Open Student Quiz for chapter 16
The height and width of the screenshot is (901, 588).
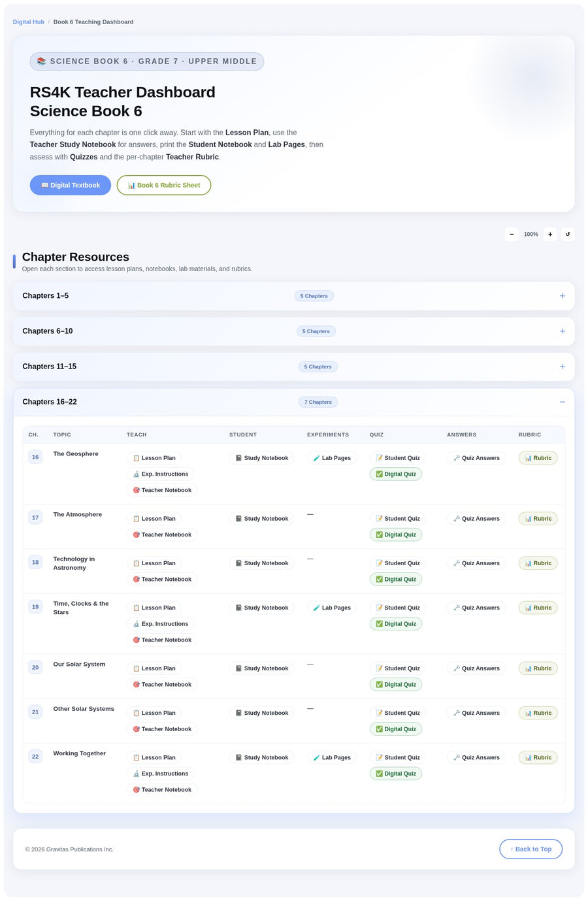point(398,458)
